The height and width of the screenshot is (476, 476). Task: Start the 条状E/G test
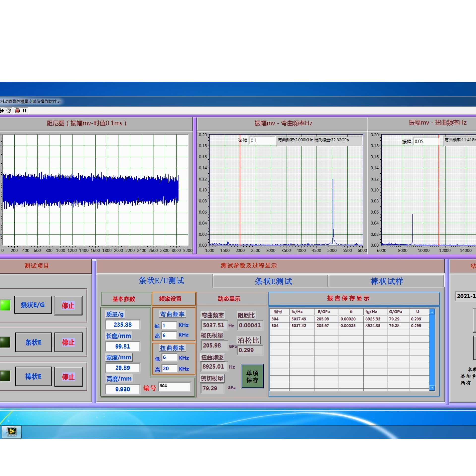[x=33, y=305]
